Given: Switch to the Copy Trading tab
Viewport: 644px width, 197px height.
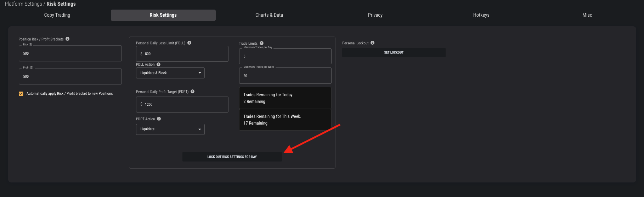Looking at the screenshot, I should [57, 15].
